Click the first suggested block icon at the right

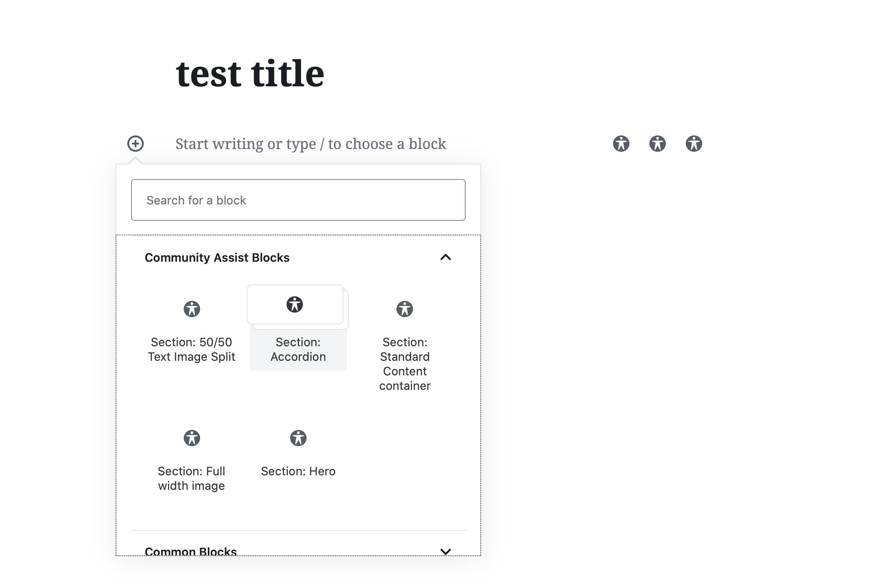click(x=621, y=144)
